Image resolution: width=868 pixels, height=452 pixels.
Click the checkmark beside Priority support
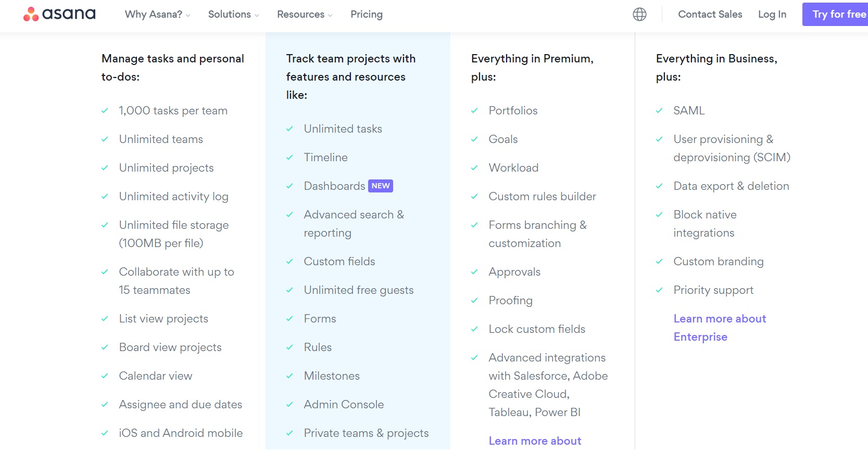tap(659, 290)
